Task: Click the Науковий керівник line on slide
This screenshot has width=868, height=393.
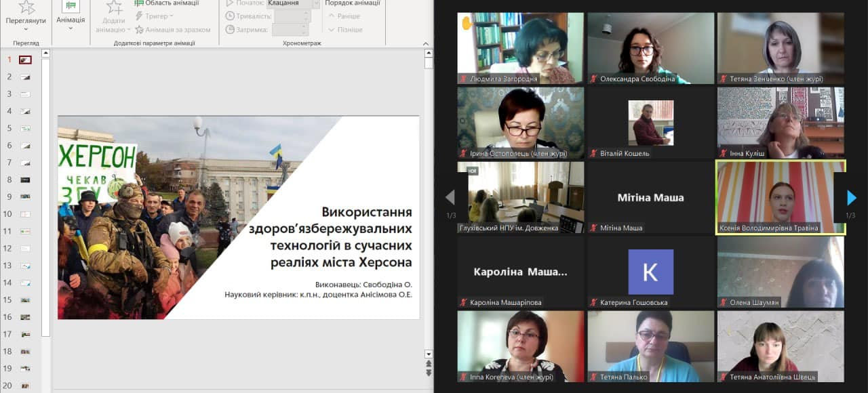Action: pos(318,294)
